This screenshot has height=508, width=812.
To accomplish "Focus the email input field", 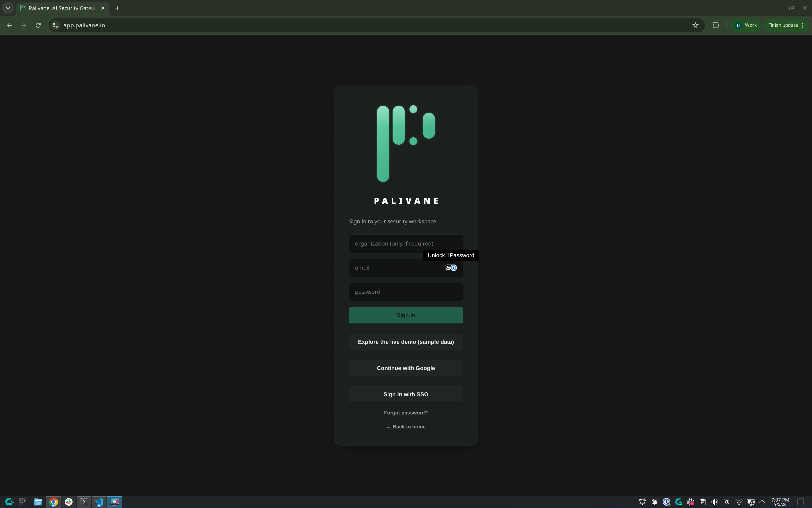I will point(406,268).
